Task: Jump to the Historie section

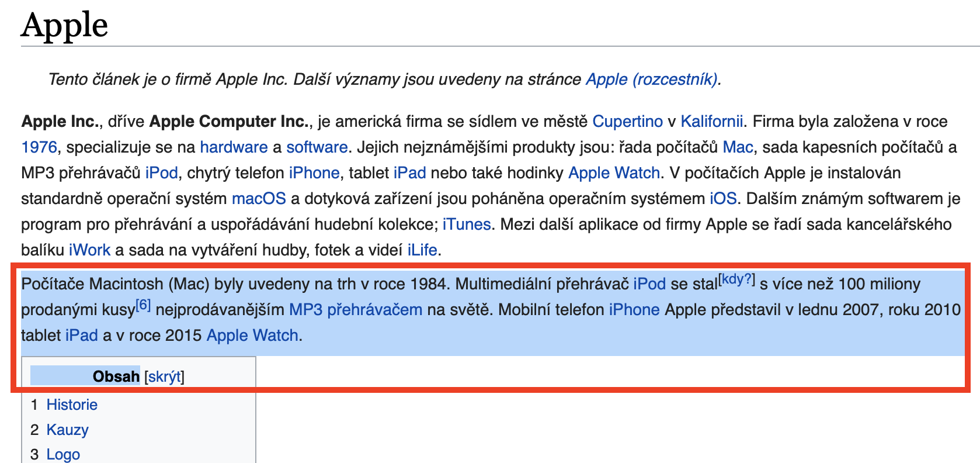Action: click(72, 405)
